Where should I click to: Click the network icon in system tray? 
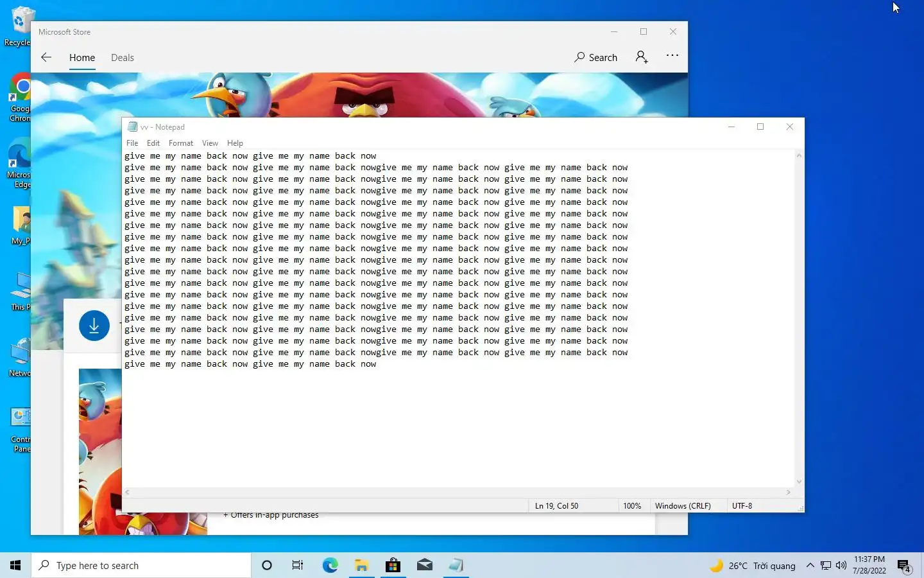point(826,566)
